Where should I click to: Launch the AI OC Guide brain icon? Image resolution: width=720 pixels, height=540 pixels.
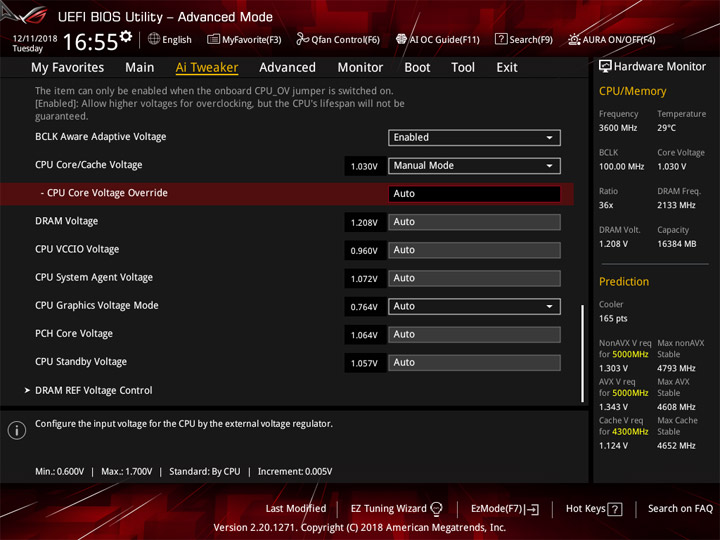pos(401,39)
